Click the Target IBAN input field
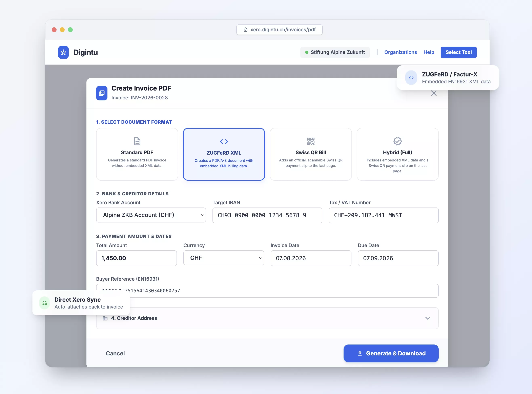 (x=267, y=215)
